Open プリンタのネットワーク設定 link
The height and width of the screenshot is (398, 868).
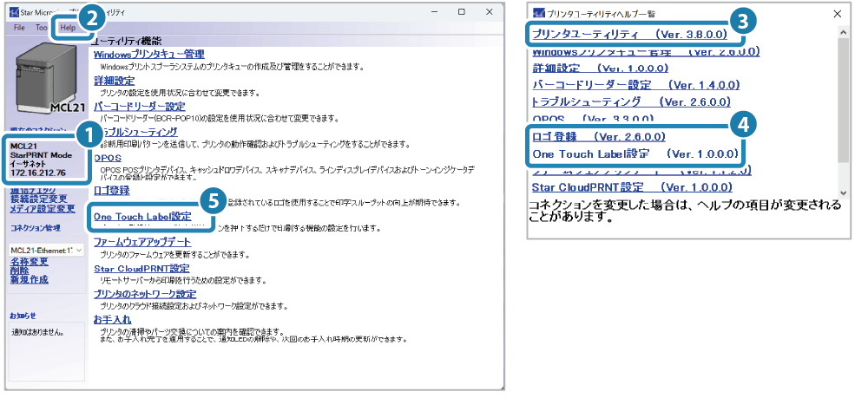pos(144,294)
